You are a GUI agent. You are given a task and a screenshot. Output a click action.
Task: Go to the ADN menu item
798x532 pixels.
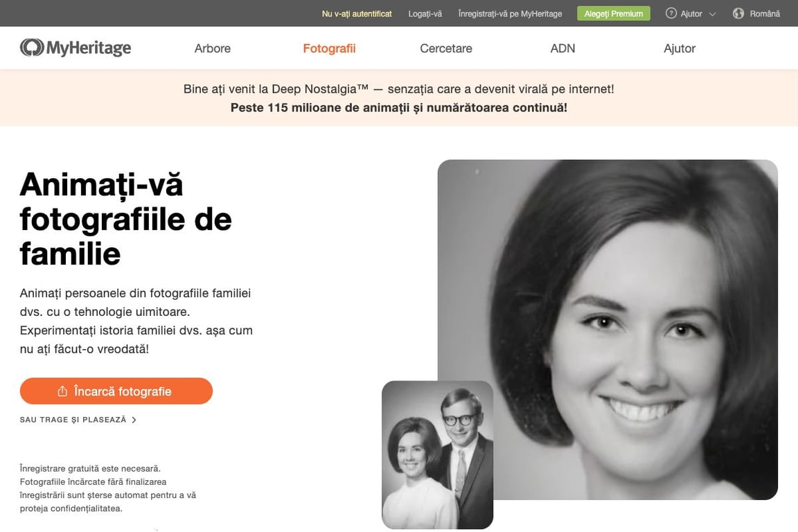pos(562,48)
